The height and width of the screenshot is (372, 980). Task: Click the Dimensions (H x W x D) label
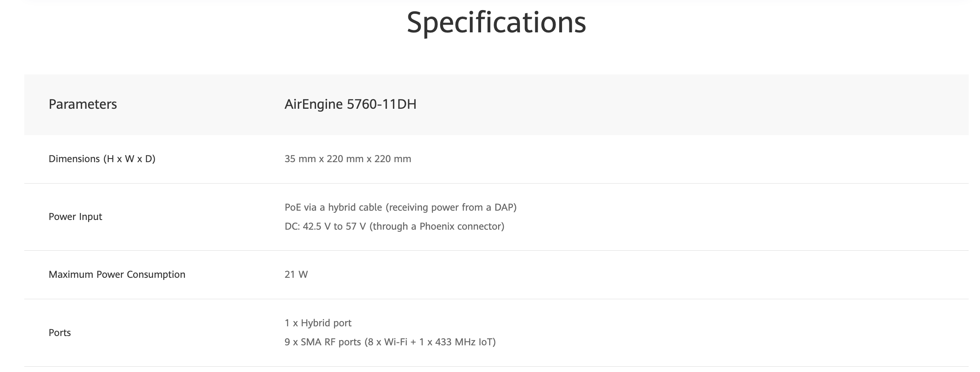102,159
